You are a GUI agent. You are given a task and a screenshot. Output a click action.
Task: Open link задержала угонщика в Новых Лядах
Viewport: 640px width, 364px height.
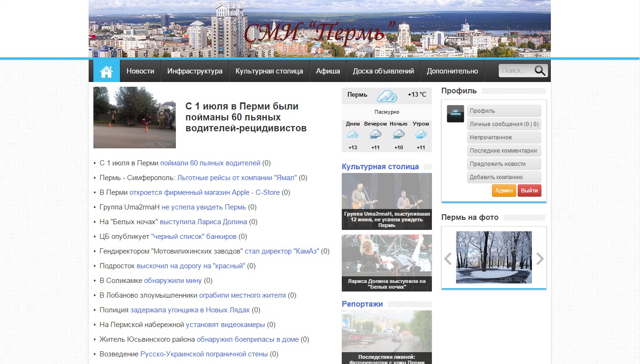coord(190,310)
